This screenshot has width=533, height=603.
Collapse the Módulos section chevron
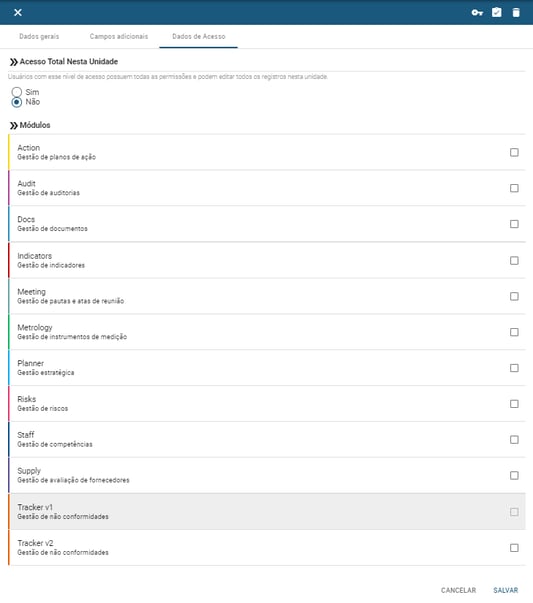coord(14,125)
